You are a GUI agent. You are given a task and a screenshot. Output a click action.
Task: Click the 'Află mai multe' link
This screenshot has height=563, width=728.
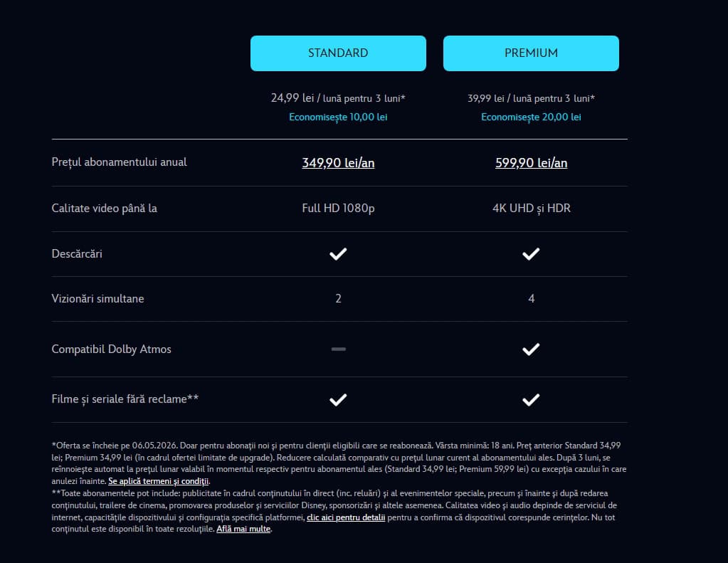click(x=243, y=529)
